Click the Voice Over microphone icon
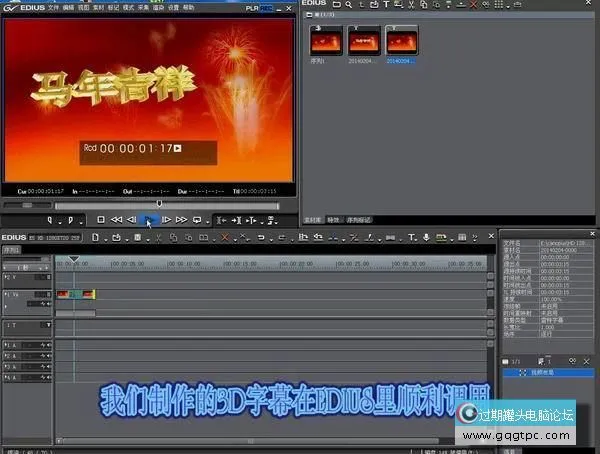The width and height of the screenshot is (600, 454). click(426, 238)
